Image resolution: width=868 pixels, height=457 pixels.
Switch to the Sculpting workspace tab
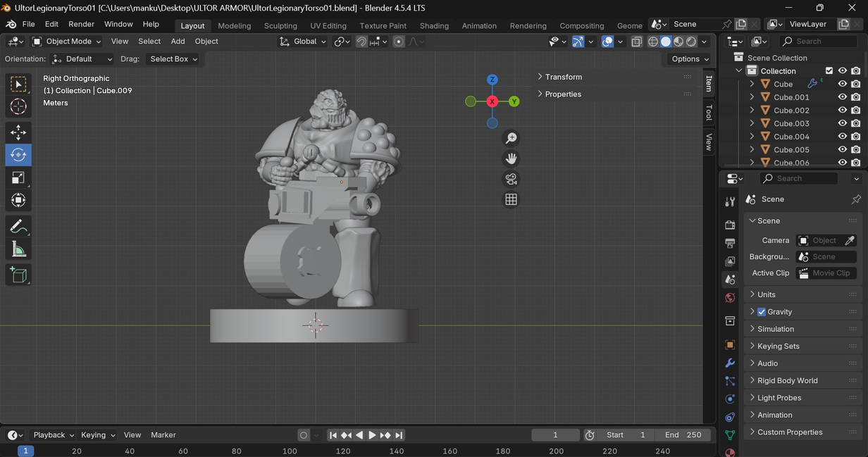pos(280,25)
